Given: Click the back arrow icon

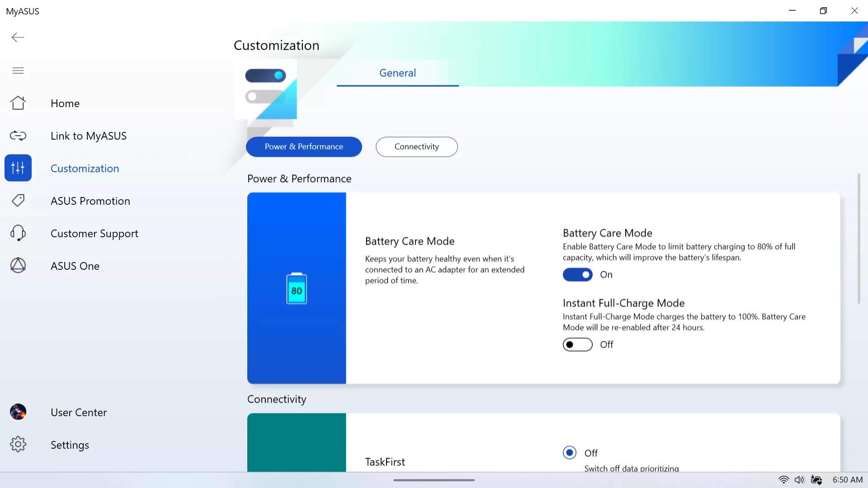Looking at the screenshot, I should (18, 38).
